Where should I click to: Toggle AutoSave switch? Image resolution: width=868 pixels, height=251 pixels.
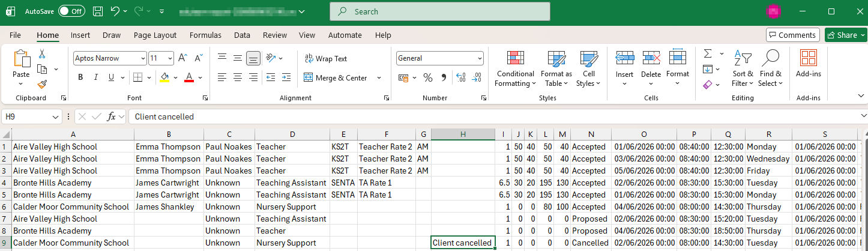pyautogui.click(x=72, y=11)
